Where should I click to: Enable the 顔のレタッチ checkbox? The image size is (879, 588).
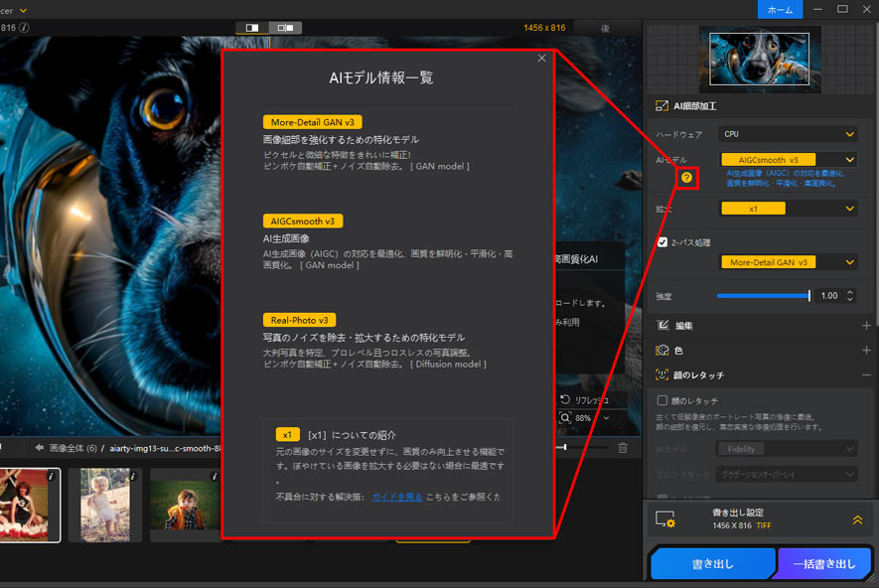click(662, 400)
